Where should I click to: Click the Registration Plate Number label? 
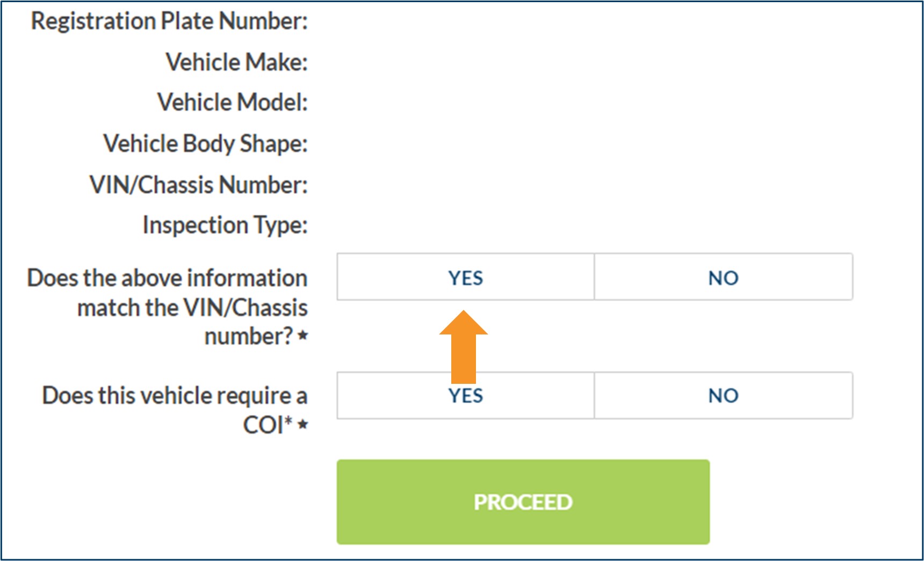(x=169, y=21)
